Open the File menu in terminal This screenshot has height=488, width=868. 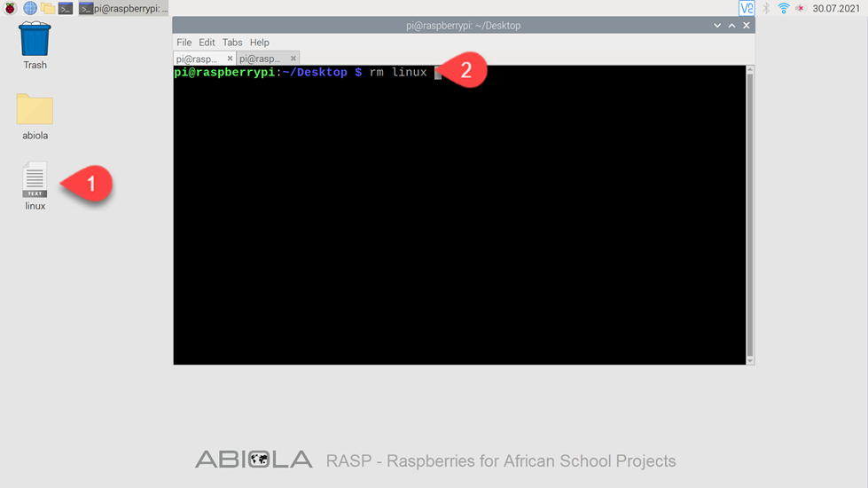pos(184,42)
